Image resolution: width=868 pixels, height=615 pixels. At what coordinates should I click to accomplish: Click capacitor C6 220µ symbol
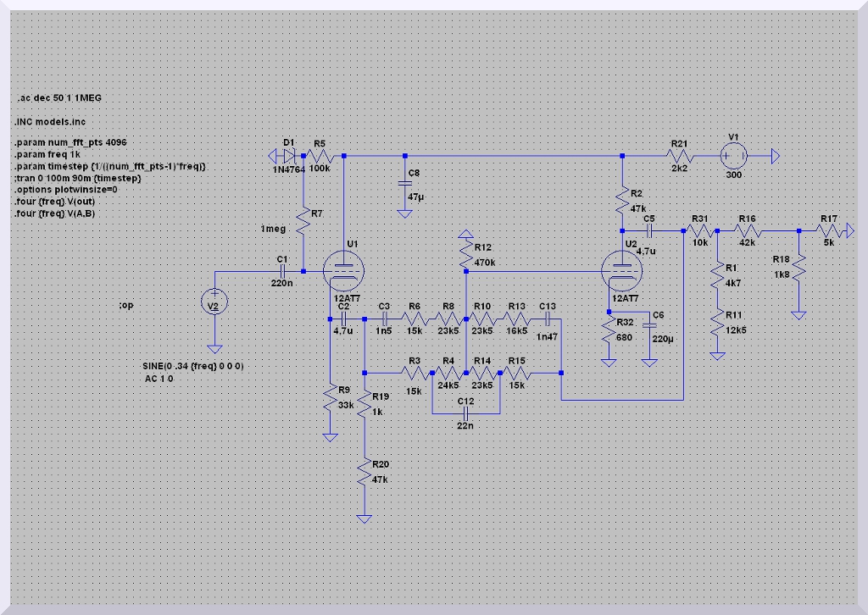649,327
